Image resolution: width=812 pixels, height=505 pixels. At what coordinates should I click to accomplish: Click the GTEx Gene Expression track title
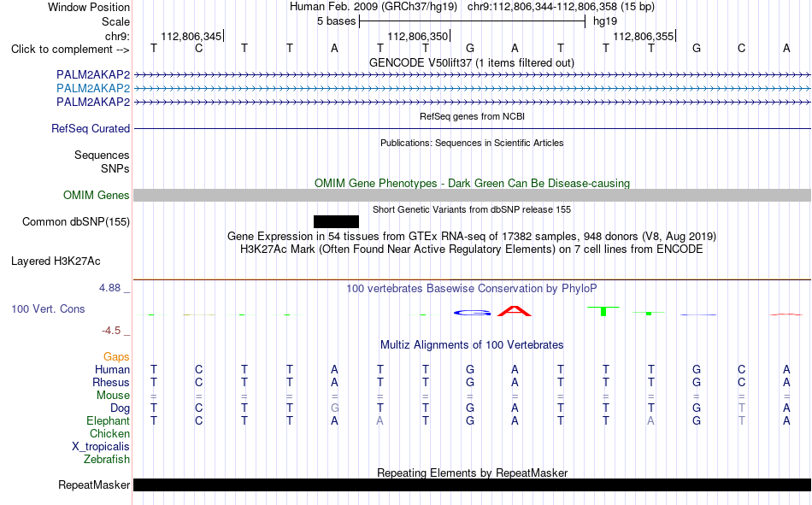(472, 236)
